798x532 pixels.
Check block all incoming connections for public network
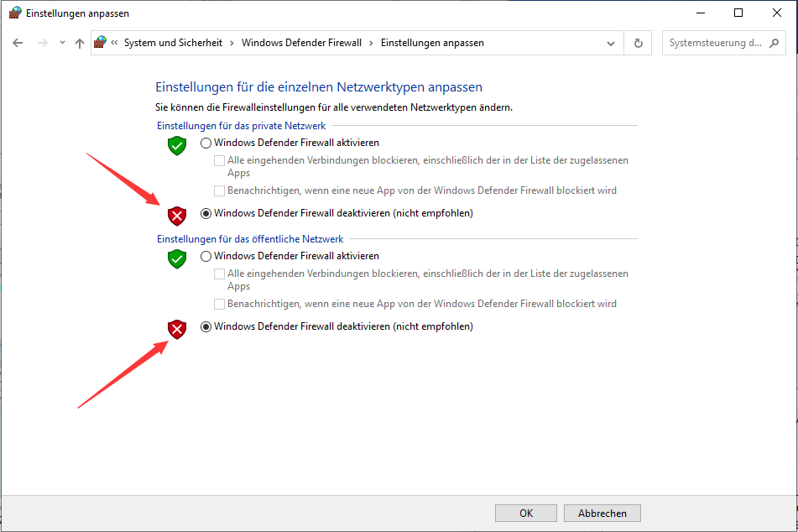click(219, 274)
